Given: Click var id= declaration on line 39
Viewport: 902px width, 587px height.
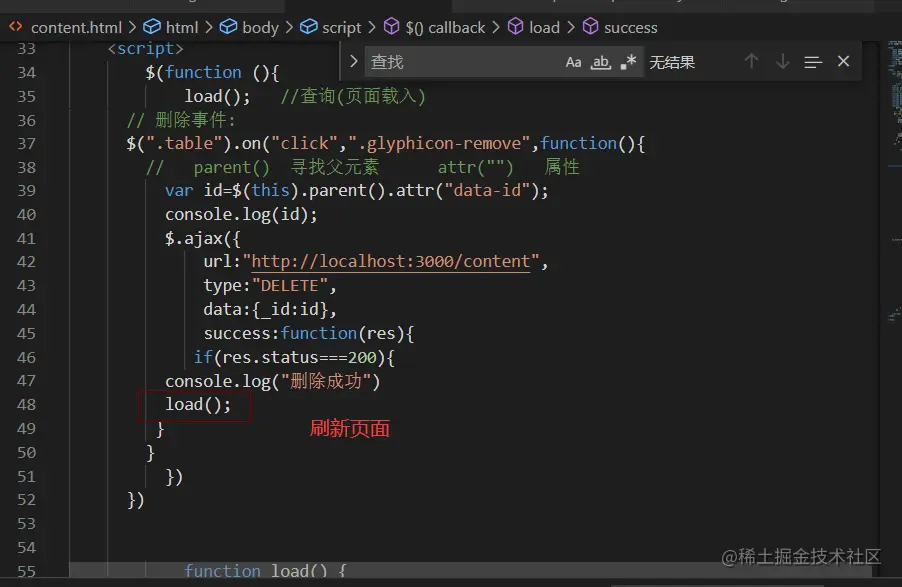Looking at the screenshot, I should [198, 190].
